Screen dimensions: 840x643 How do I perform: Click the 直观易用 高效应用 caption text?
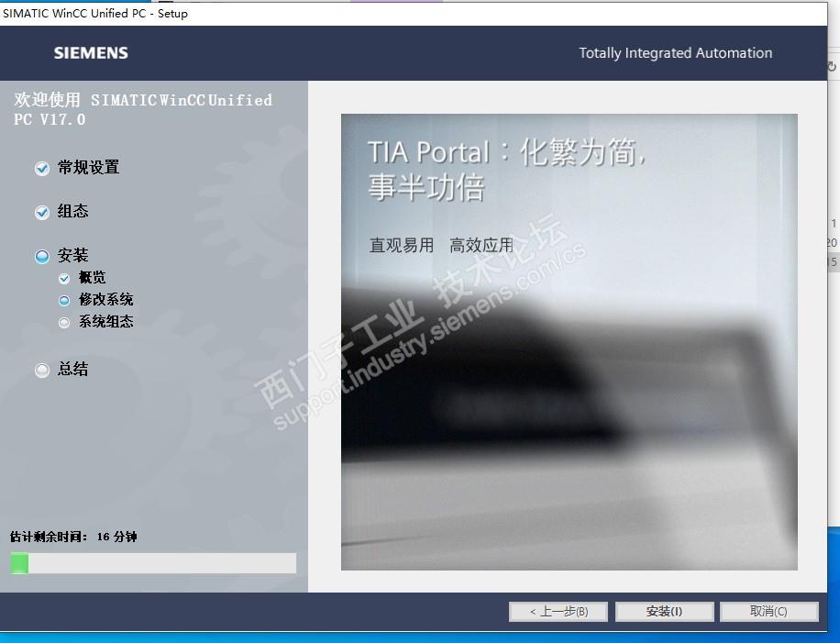click(441, 246)
